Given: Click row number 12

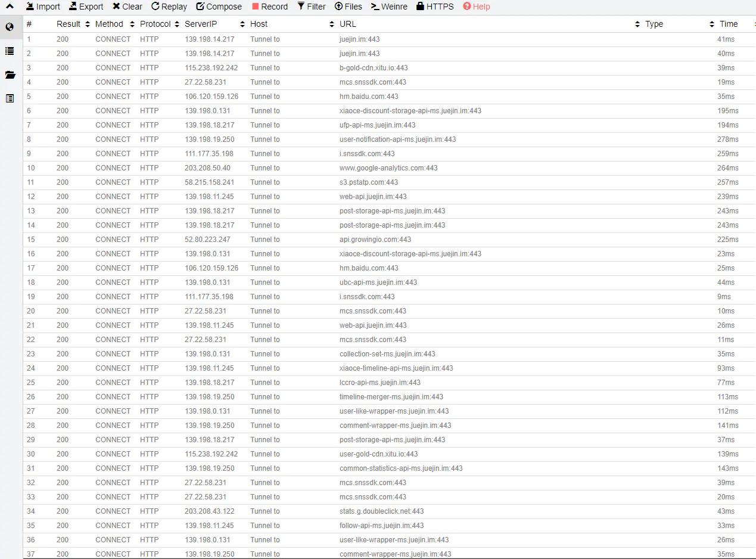Looking at the screenshot, I should click(x=31, y=197).
